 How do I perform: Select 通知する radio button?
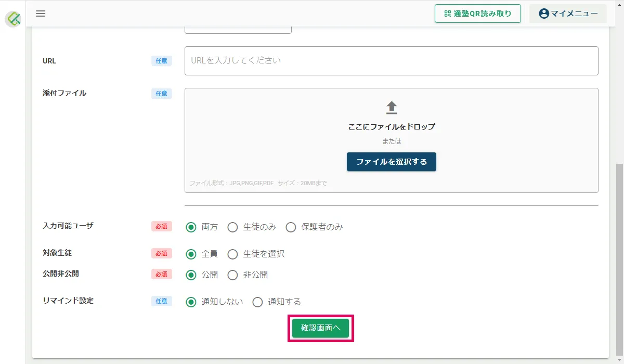tap(257, 302)
